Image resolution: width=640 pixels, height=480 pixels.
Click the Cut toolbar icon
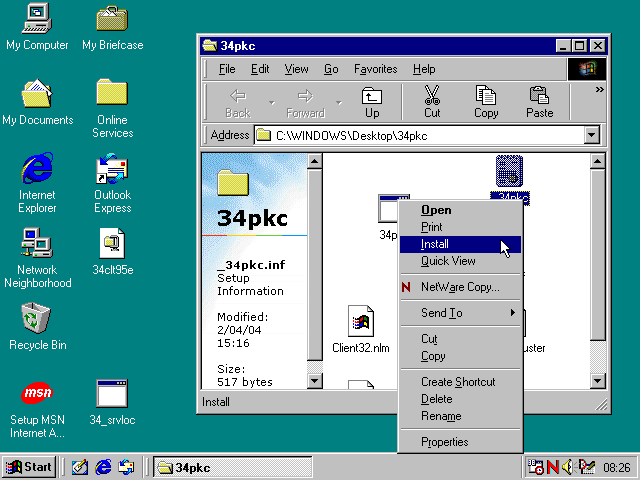pyautogui.click(x=432, y=101)
